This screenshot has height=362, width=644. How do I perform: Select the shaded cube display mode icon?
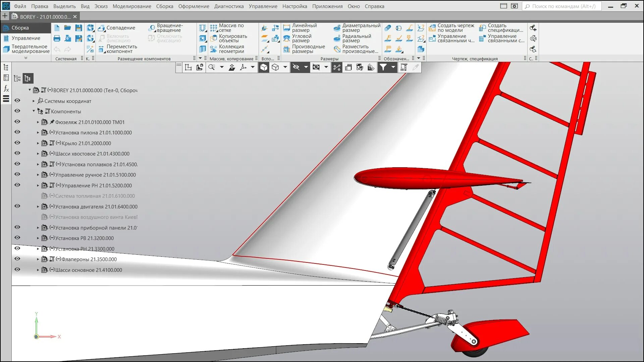(x=264, y=67)
